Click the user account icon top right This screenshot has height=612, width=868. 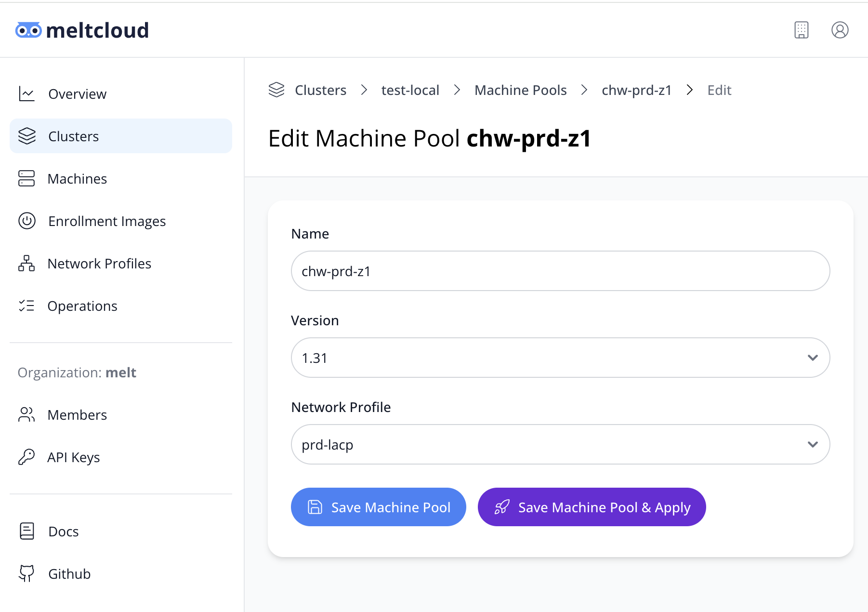pos(840,30)
